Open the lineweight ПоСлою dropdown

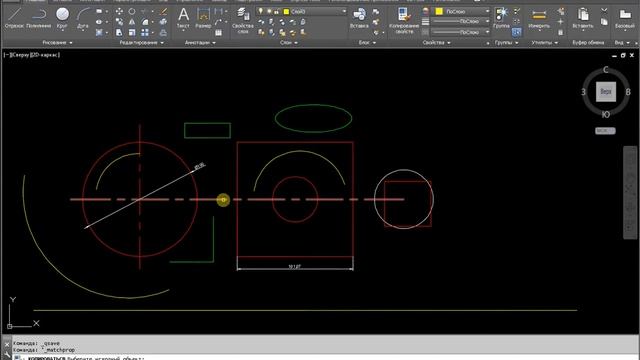[x=461, y=22]
